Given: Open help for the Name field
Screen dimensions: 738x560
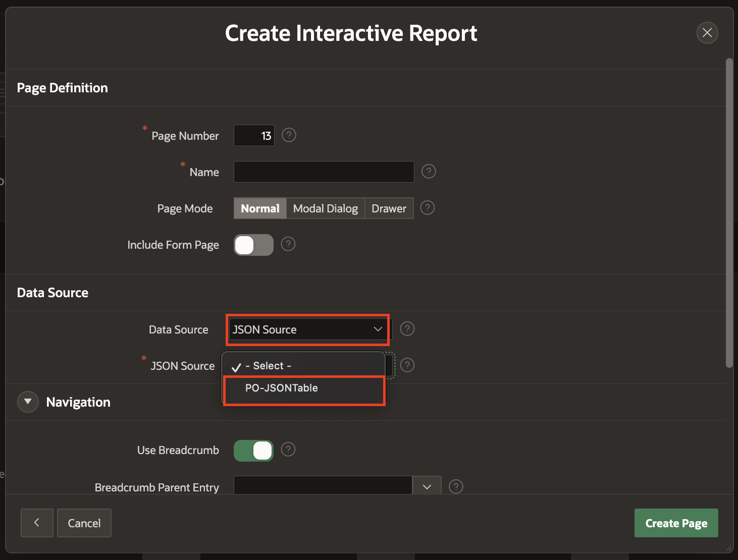Looking at the screenshot, I should pyautogui.click(x=429, y=172).
